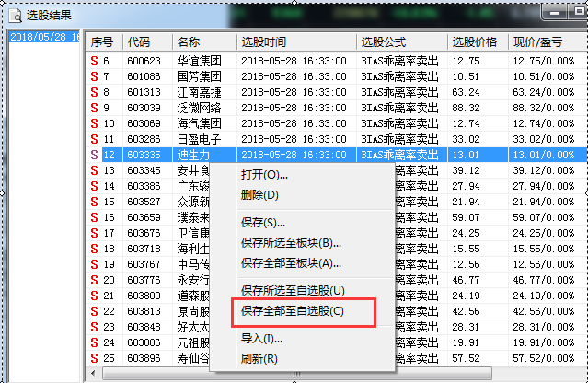Click the 现价/盈亏 value 39.12/0.00%
588x383 pixels.
(544, 170)
